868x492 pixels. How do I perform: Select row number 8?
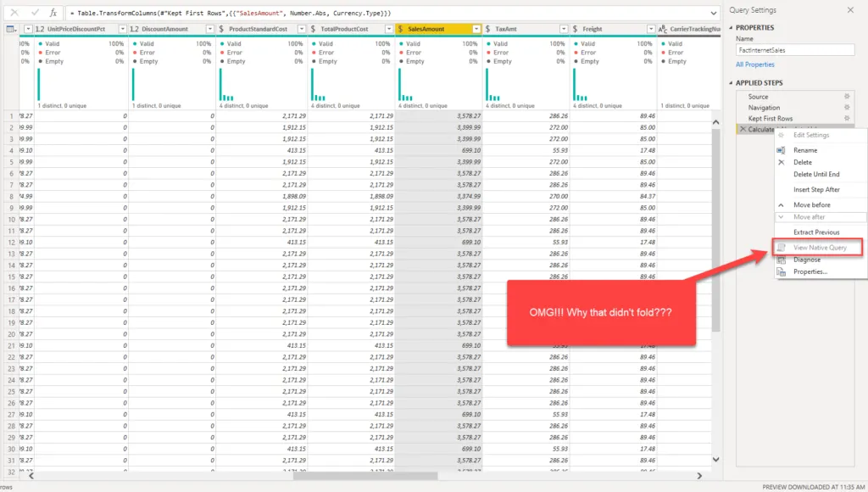click(11, 196)
